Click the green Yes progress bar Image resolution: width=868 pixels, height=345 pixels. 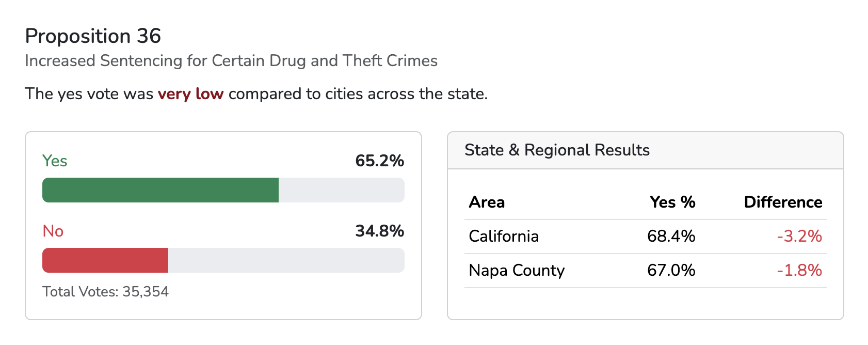point(160,190)
